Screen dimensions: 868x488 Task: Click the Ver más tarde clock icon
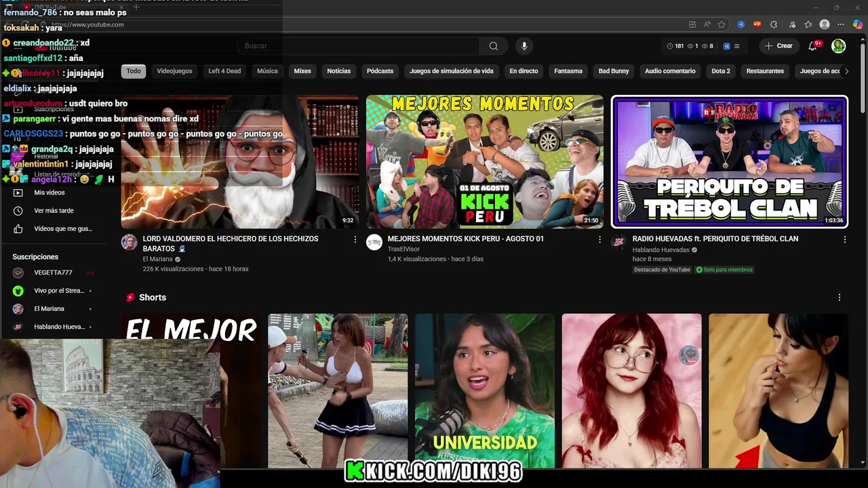click(x=18, y=211)
